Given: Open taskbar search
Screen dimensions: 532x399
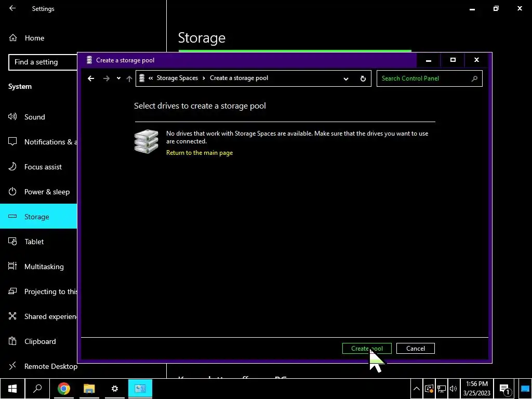Looking at the screenshot, I should tap(37, 389).
